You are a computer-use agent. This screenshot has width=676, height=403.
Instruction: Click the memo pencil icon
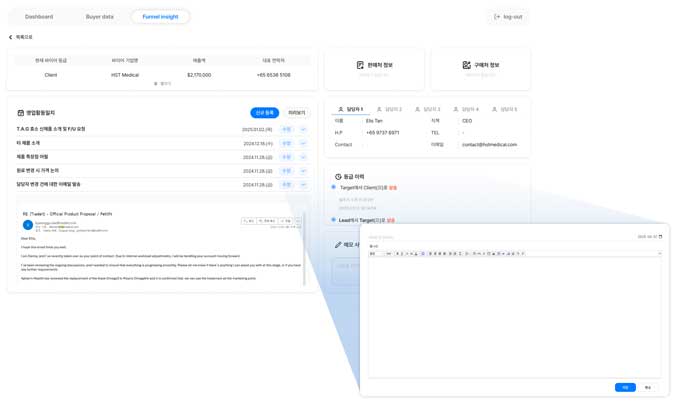point(338,245)
